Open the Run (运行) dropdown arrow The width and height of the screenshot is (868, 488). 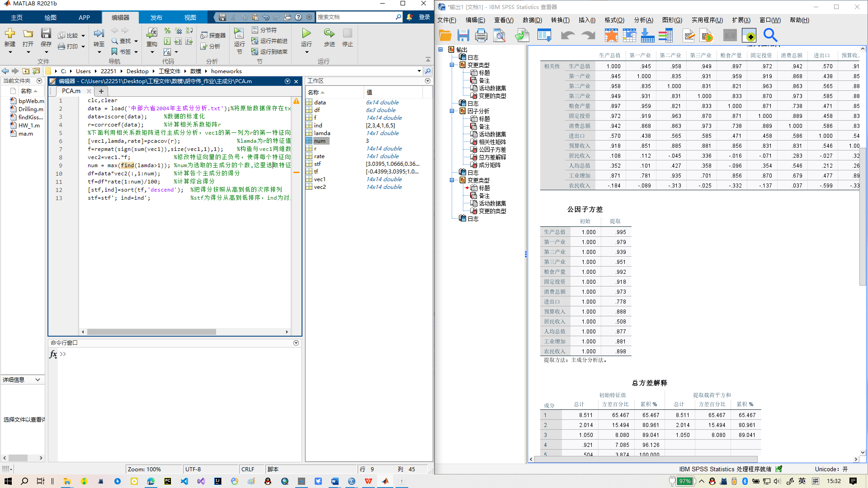(x=307, y=52)
